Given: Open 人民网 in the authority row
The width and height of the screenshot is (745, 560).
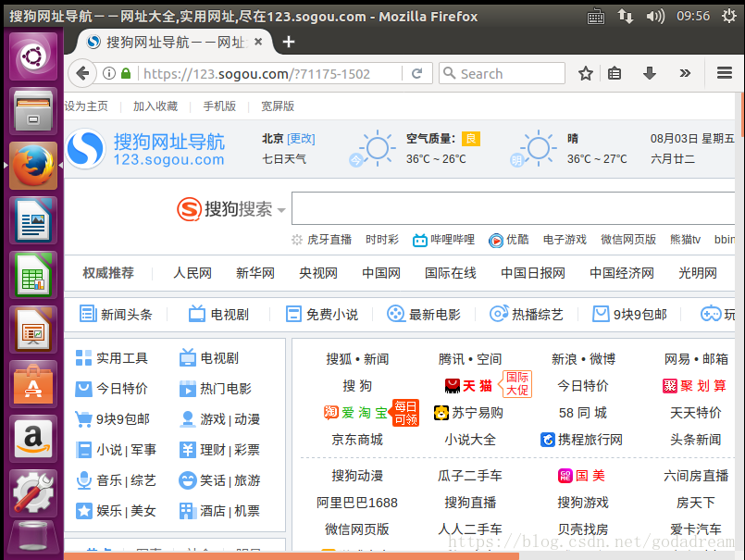Looking at the screenshot, I should (192, 273).
